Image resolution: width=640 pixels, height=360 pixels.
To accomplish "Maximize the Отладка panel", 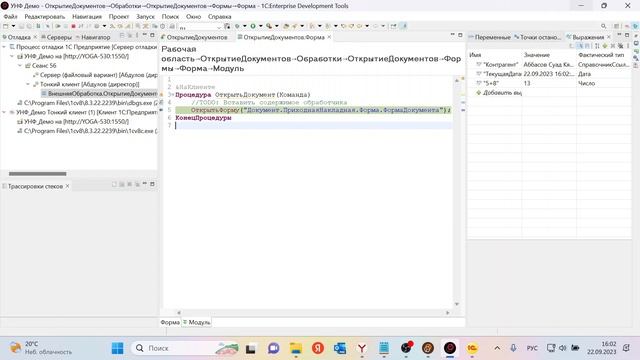I will pyautogui.click(x=152, y=35).
